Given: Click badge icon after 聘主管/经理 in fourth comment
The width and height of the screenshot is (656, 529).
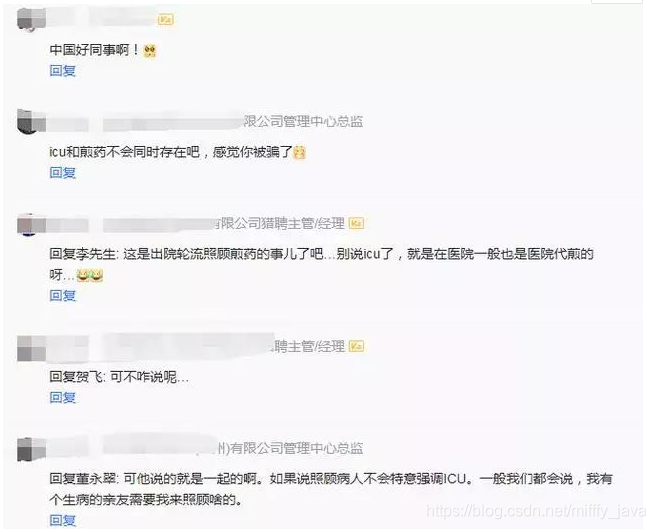Looking at the screenshot, I should tap(356, 347).
